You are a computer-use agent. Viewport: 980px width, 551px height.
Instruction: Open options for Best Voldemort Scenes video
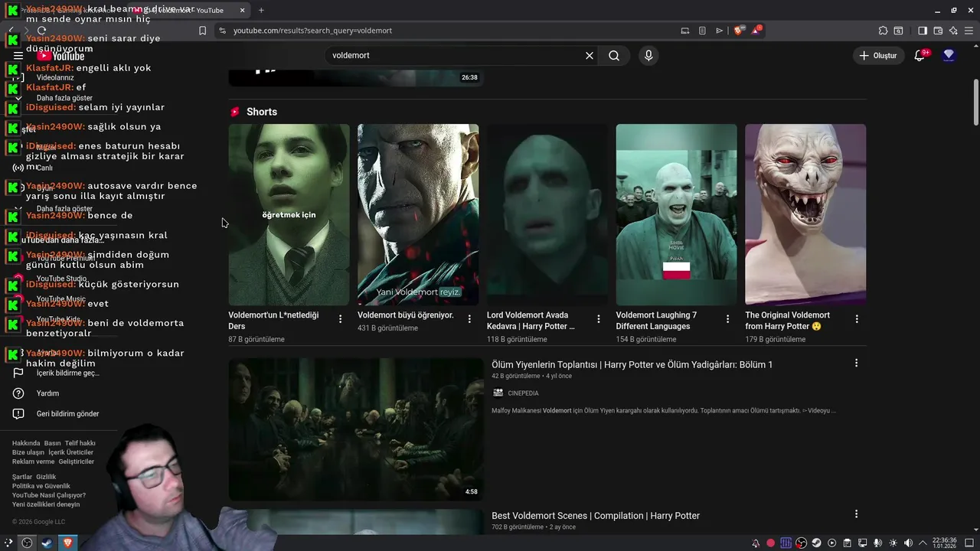coord(856,514)
